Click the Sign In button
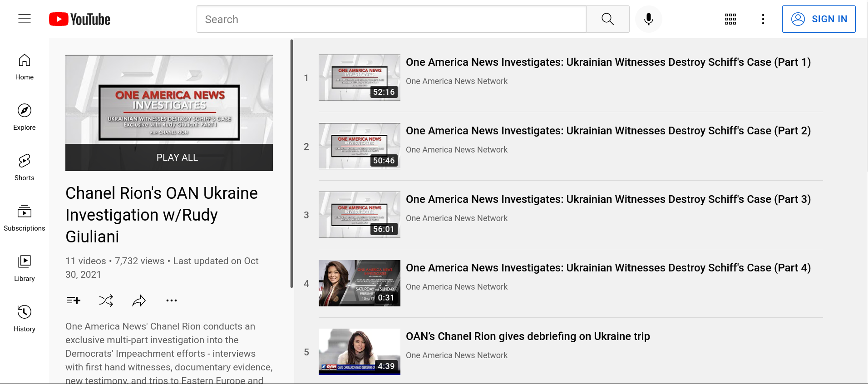868x384 pixels. pos(819,19)
